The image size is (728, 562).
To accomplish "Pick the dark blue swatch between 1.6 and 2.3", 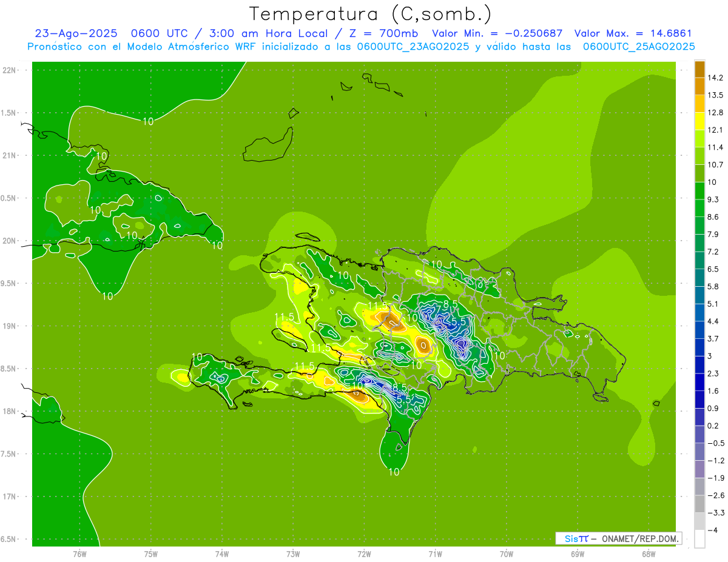I will click(699, 382).
